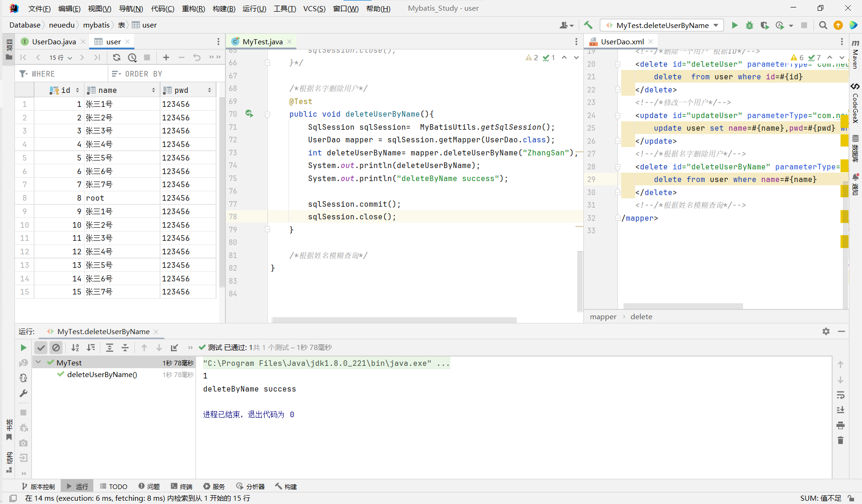Open the TODO tool window

point(113,486)
